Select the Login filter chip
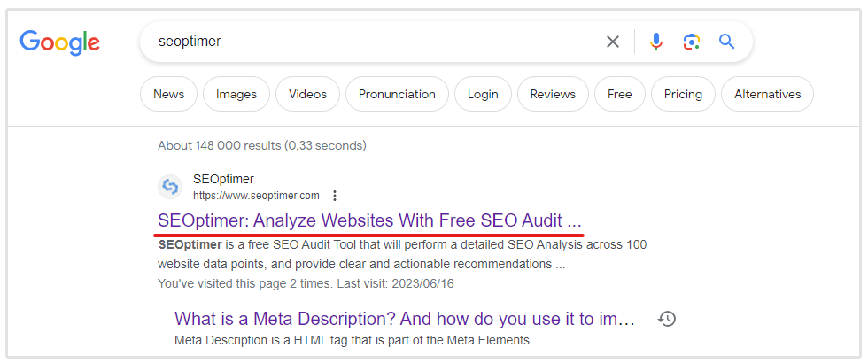Image resolution: width=868 pixels, height=363 pixels. tap(483, 94)
